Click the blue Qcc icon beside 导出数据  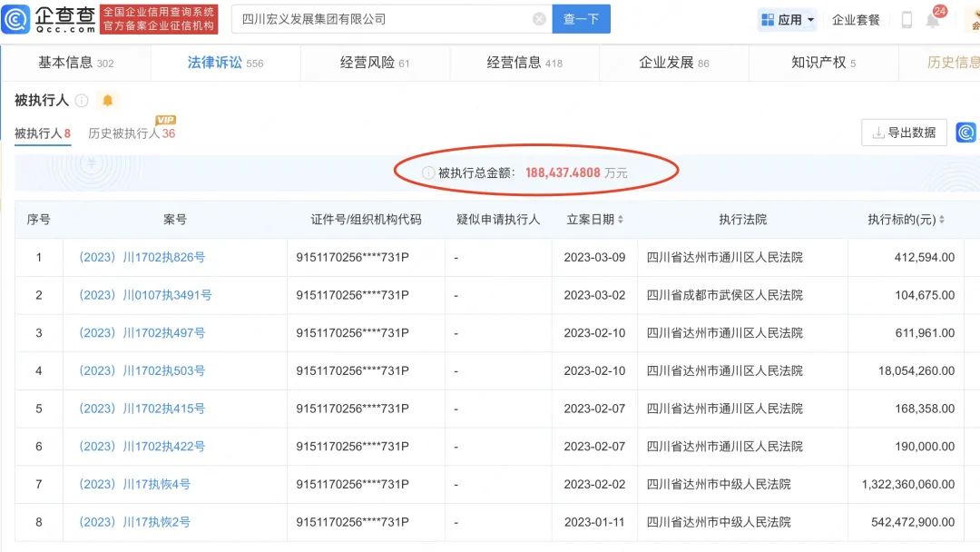[x=966, y=133]
